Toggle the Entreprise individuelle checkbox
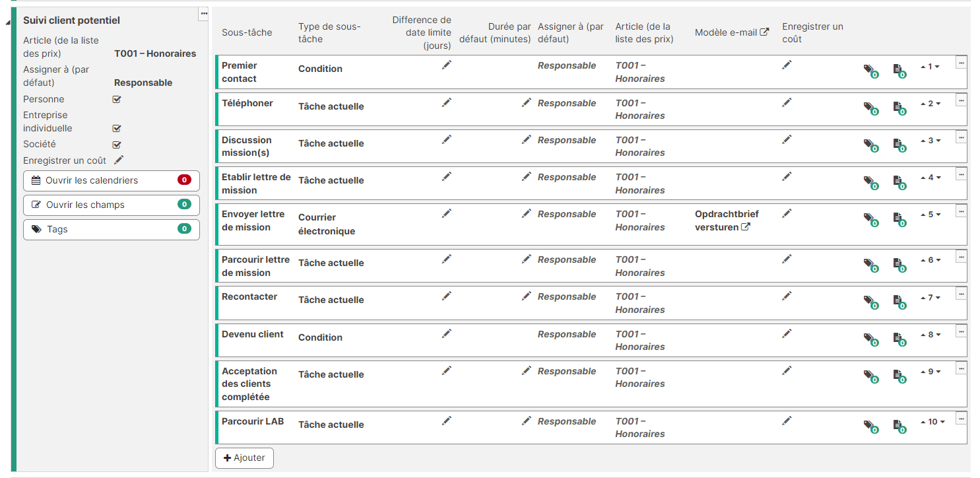980x478 pixels. pos(117,128)
